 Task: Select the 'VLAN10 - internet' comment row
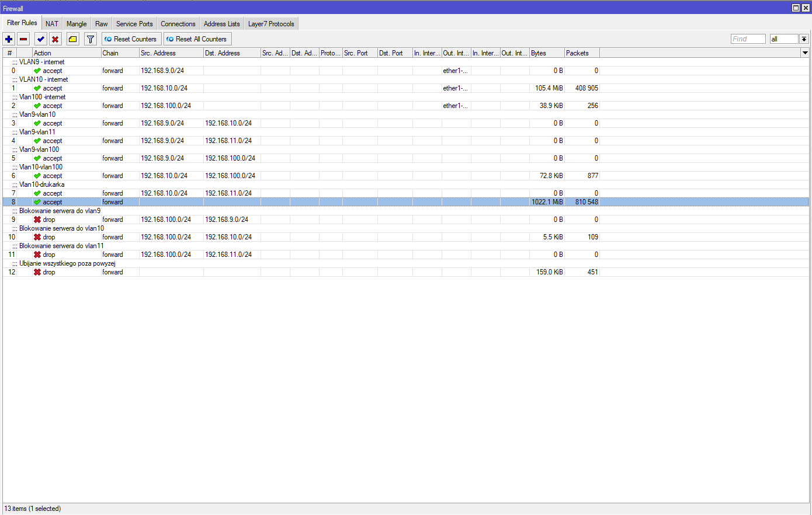click(406, 79)
